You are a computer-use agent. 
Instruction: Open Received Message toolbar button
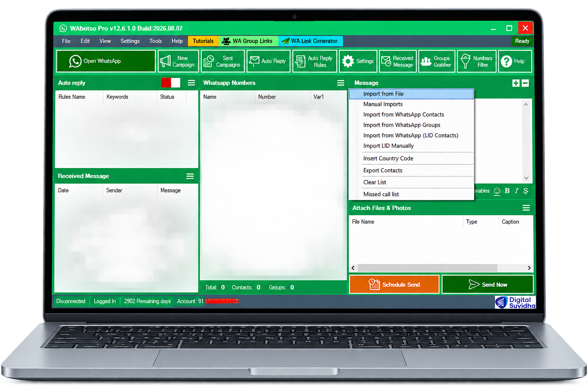click(398, 61)
